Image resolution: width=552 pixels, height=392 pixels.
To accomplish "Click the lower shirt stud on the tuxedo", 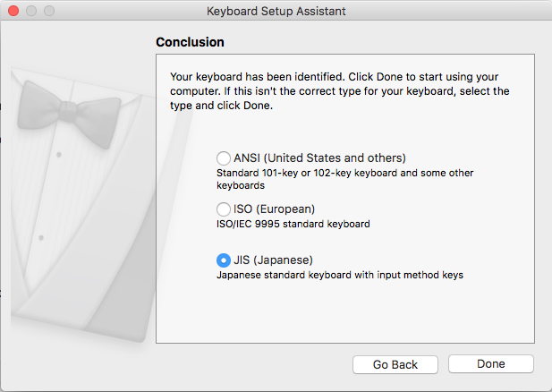I will click(x=41, y=238).
